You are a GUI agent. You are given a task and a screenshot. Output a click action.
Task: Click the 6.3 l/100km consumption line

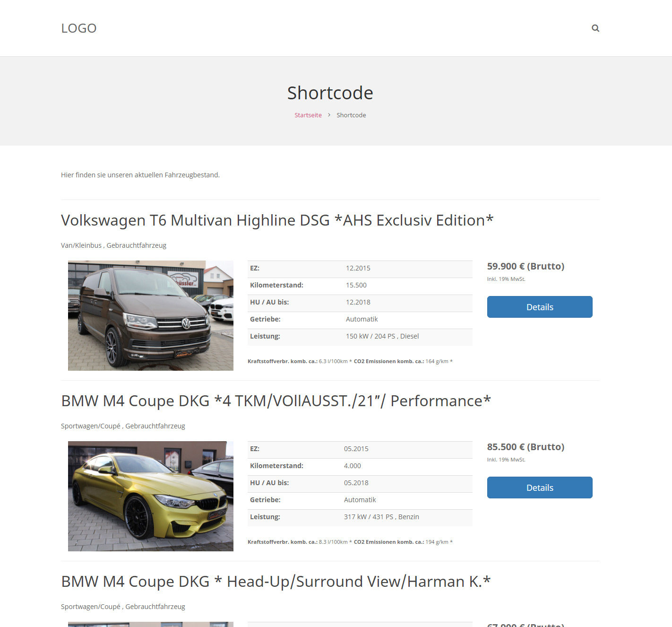point(300,361)
